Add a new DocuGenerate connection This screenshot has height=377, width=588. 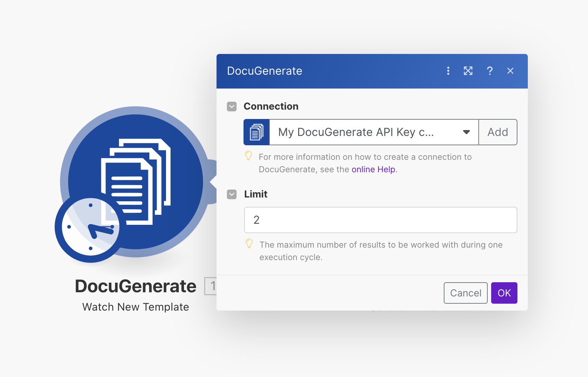coord(498,132)
